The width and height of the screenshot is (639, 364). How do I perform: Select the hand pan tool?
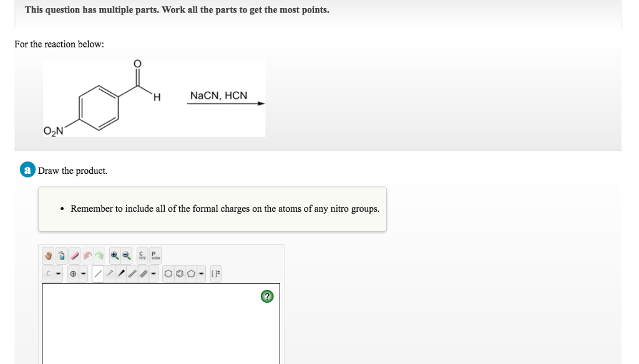[47, 256]
